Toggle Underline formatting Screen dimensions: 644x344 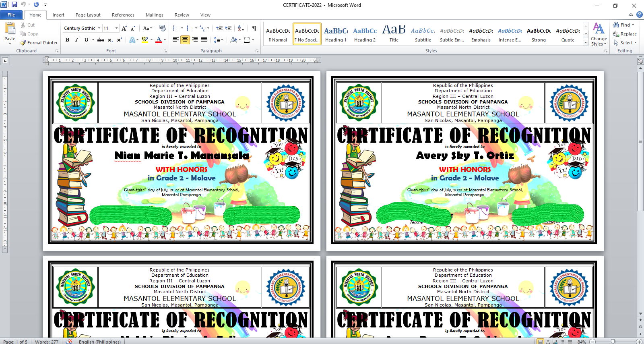86,40
